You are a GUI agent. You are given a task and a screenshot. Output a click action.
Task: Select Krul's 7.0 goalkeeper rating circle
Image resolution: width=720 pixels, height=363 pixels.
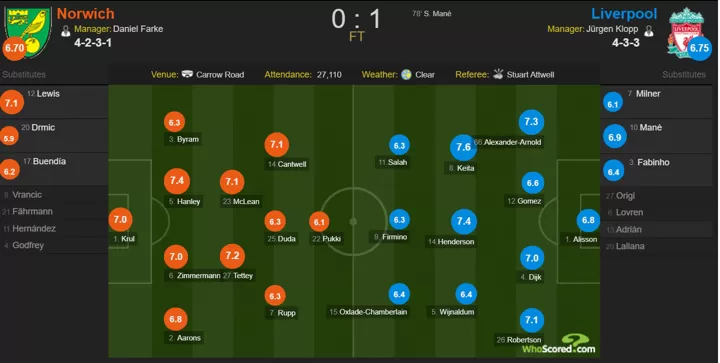120,220
